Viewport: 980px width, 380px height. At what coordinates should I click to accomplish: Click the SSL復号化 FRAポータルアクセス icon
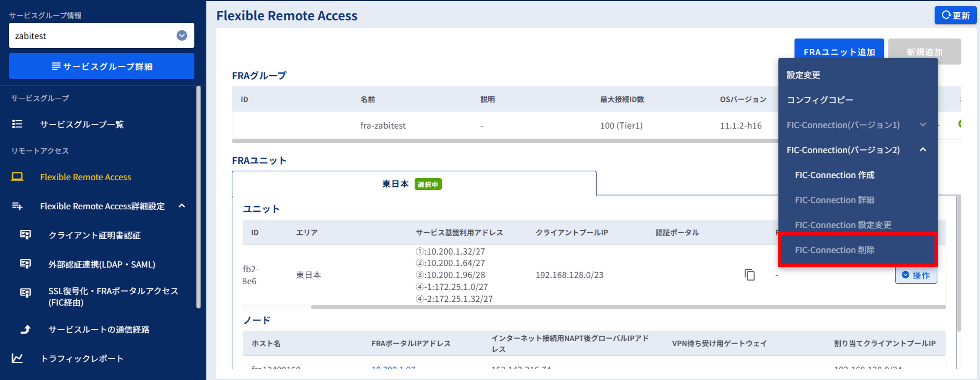pos(25,293)
